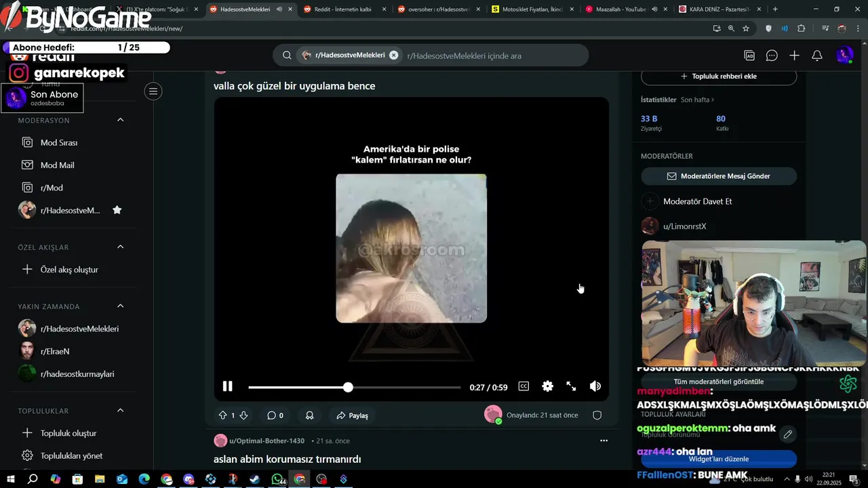Image resolution: width=868 pixels, height=488 pixels.
Task: Switch to Motosiklet Fiyatları browser tab
Action: tap(532, 9)
